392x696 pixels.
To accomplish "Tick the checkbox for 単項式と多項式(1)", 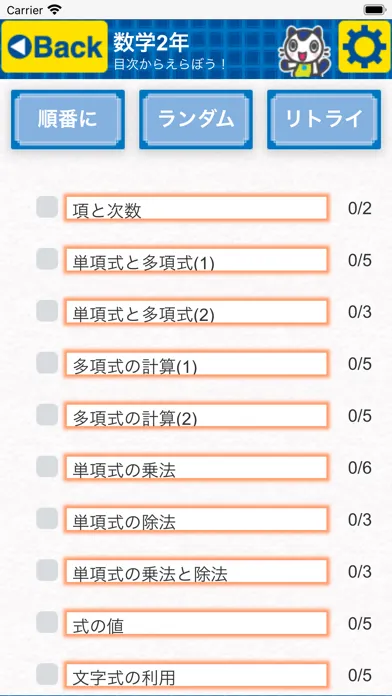I will (47, 259).
